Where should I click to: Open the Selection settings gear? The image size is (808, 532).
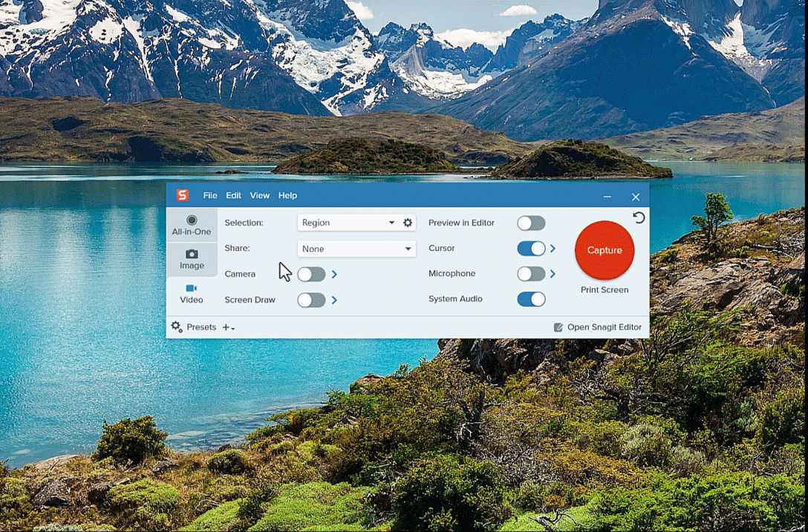point(408,222)
